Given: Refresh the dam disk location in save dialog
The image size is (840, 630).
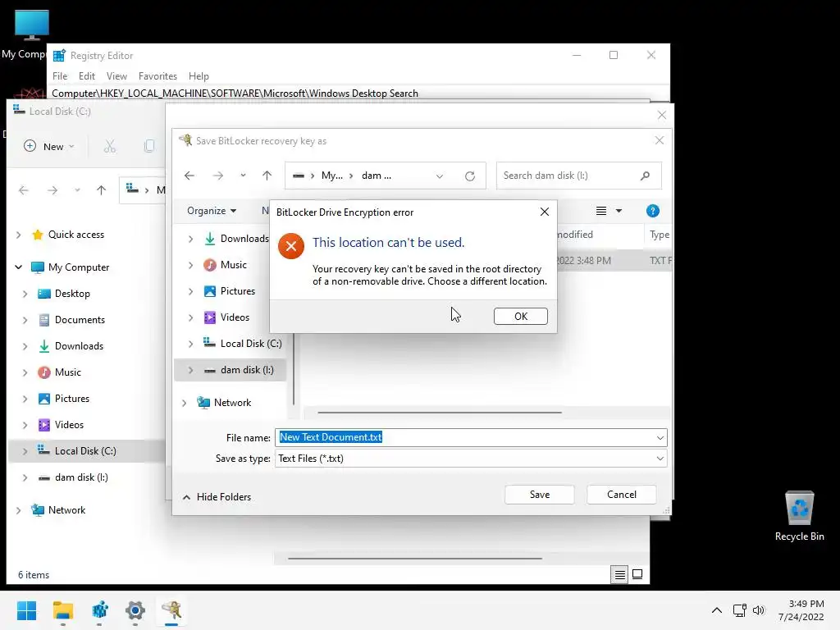Looking at the screenshot, I should [x=470, y=176].
